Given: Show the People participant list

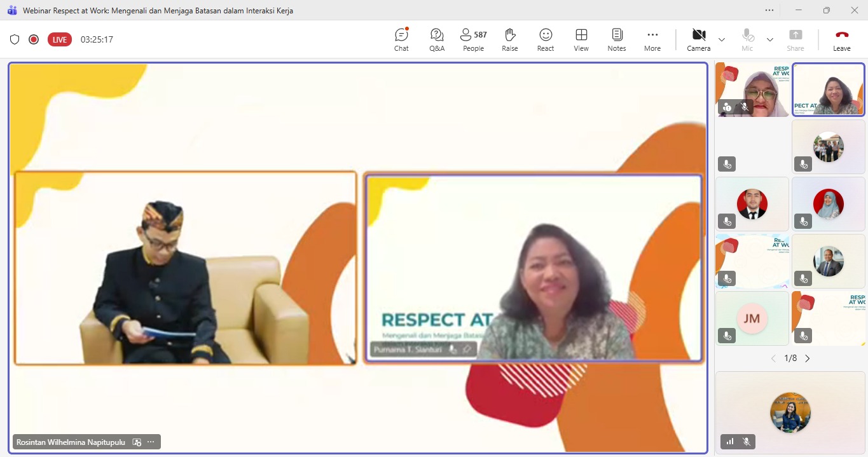Looking at the screenshot, I should (473, 39).
